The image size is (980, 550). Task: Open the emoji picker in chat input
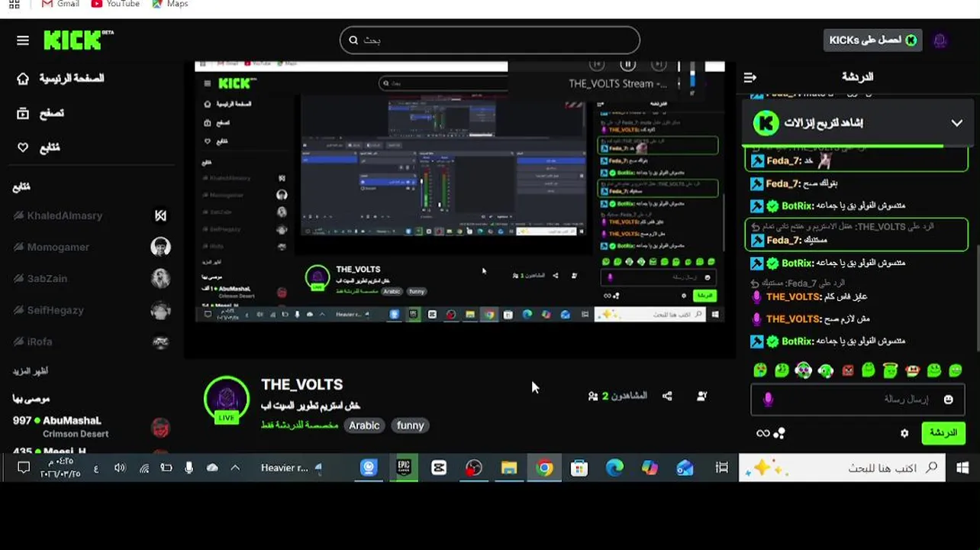point(948,400)
